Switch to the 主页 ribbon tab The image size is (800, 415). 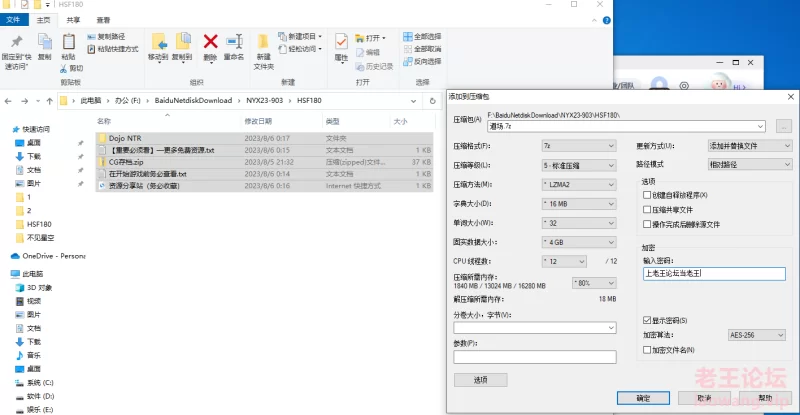(x=43, y=20)
